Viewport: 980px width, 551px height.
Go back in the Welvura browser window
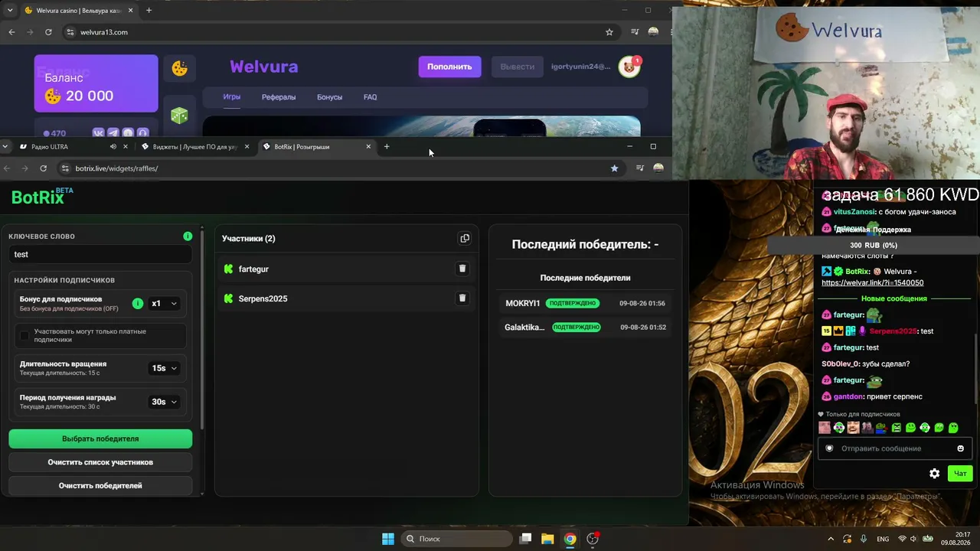point(11,32)
